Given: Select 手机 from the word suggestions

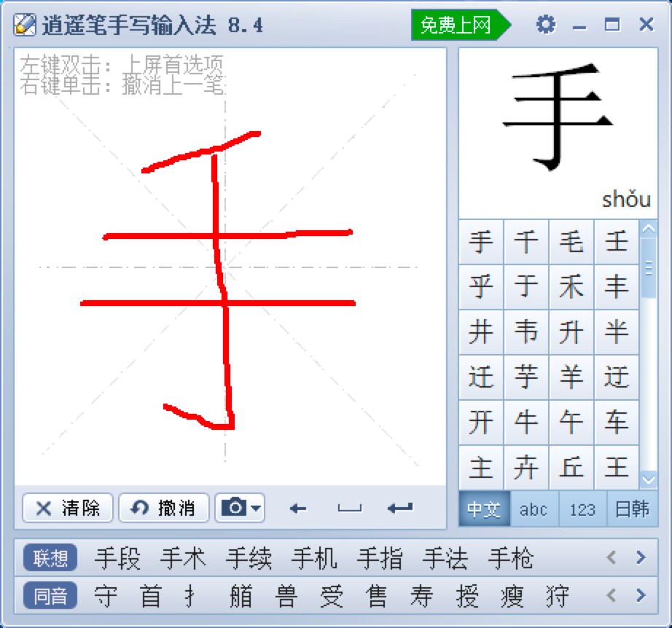Looking at the screenshot, I should [314, 558].
